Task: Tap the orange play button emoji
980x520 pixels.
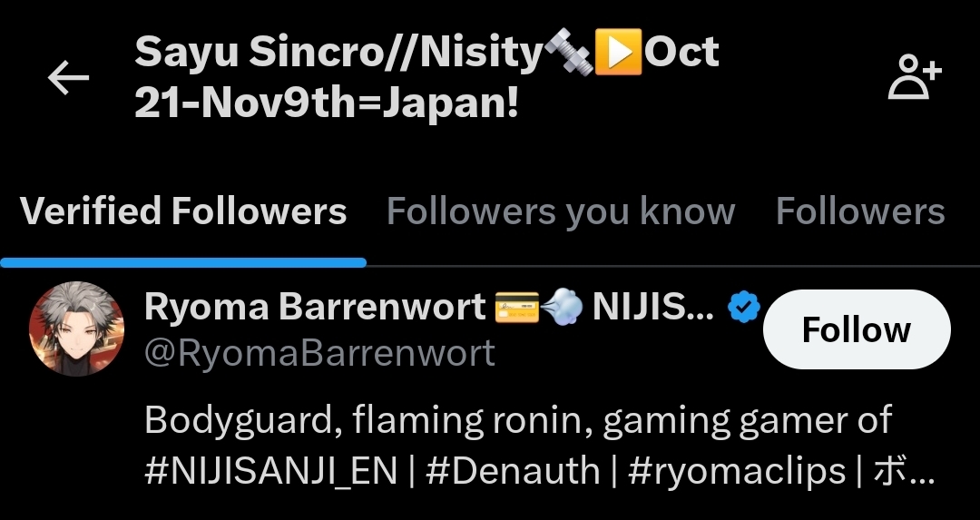Action: point(618,53)
